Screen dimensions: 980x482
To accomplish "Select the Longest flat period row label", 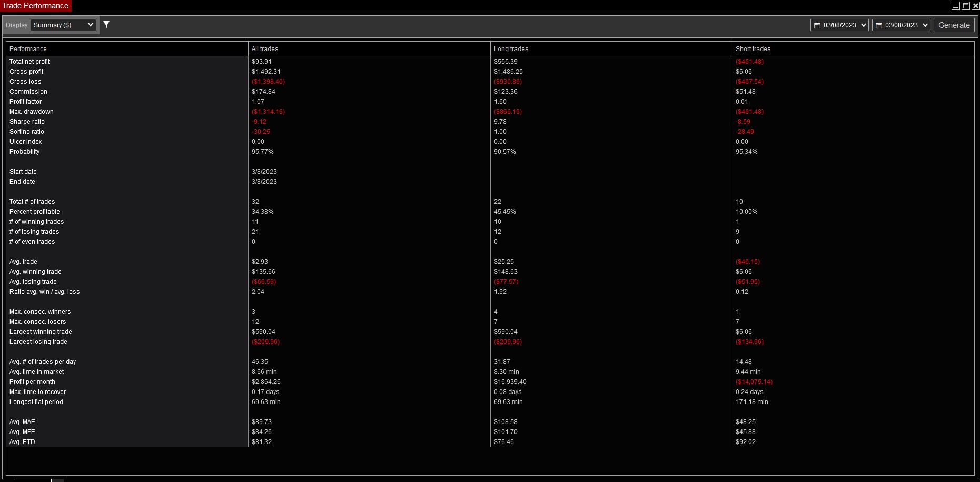I will tap(36, 402).
